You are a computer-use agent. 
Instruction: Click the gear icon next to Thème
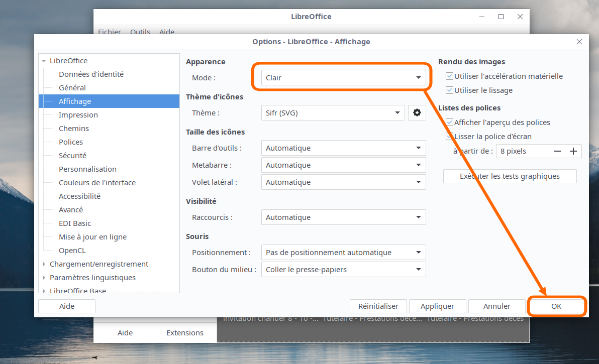click(417, 113)
